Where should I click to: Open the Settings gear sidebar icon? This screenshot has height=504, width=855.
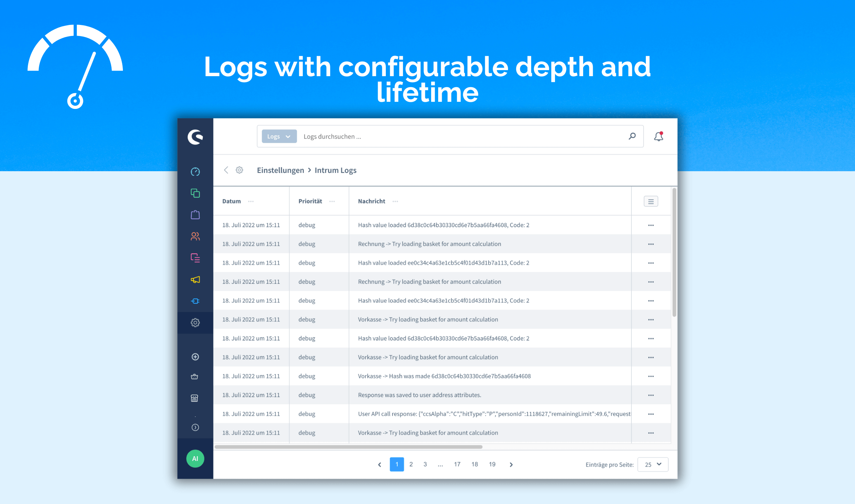coord(195,322)
